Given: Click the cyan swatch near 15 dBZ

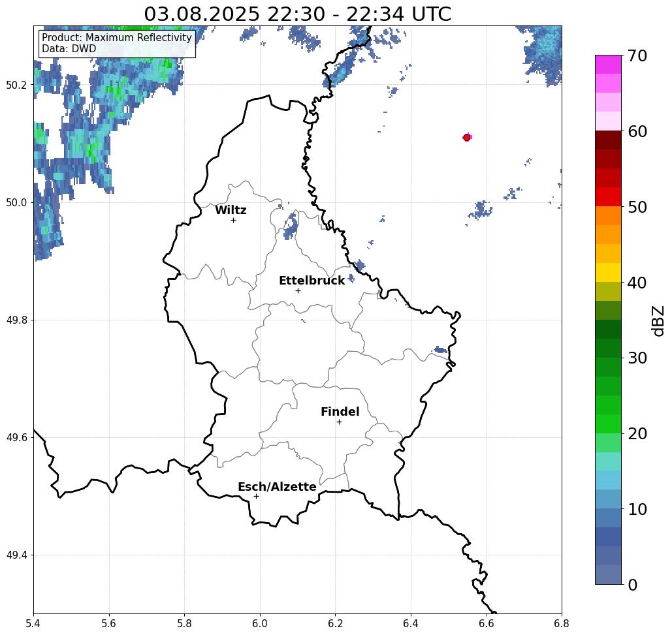Looking at the screenshot, I should [x=608, y=480].
